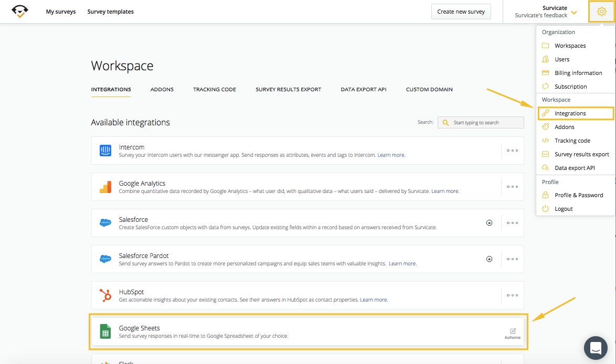Screen dimensions: 616x364
Task: Switch to the Tracking Code tab
Action: click(215, 90)
